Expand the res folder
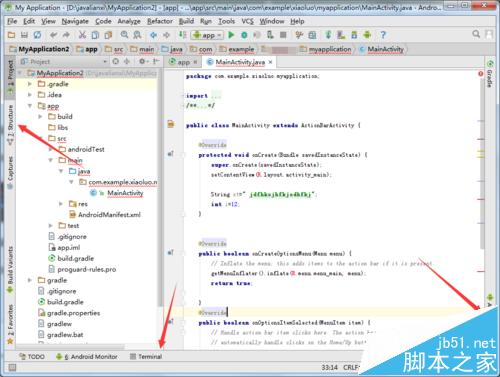Viewport: 500px width, 377px height. tap(61, 204)
